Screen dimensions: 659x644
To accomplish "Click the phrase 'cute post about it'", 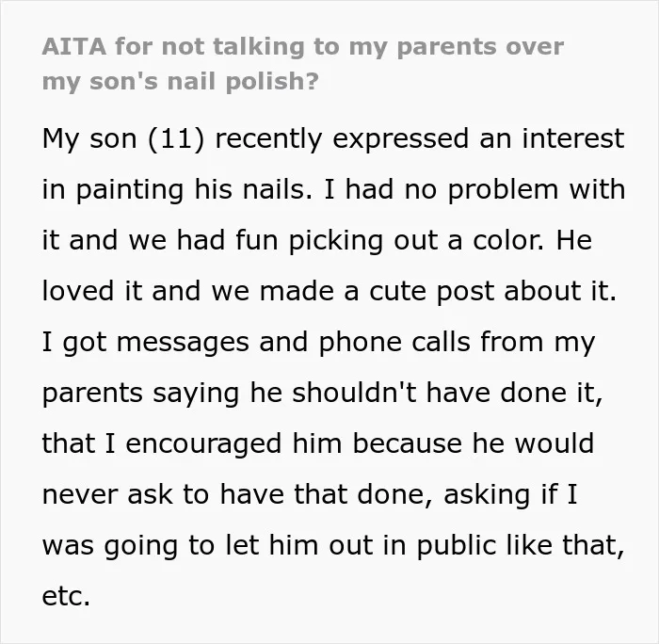I will pyautogui.click(x=492, y=291).
